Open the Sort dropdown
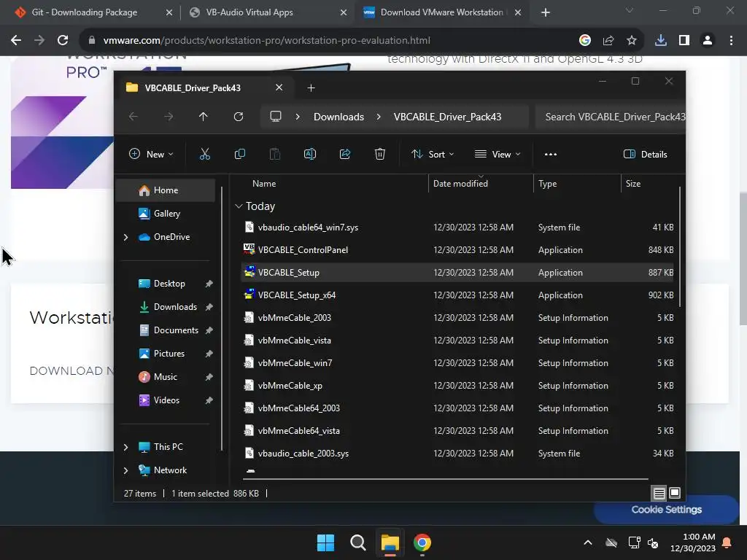Screen dimensions: 747x560 coord(433,155)
